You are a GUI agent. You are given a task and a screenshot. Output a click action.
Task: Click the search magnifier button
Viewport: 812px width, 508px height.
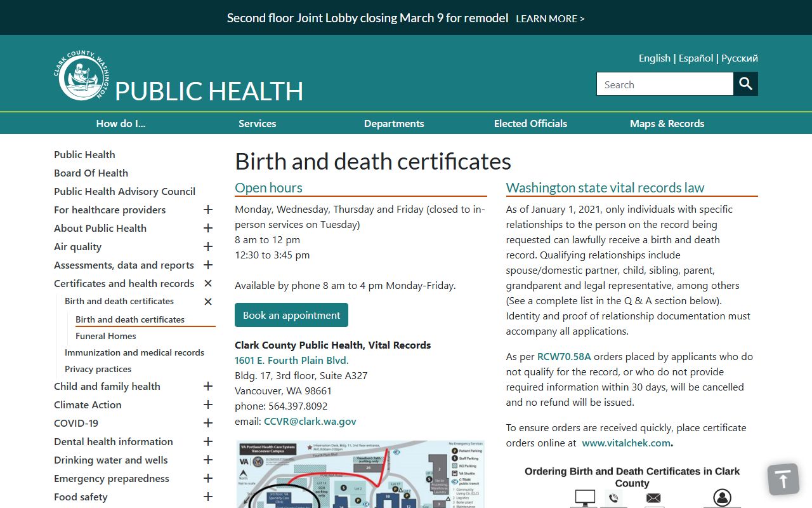click(x=745, y=84)
